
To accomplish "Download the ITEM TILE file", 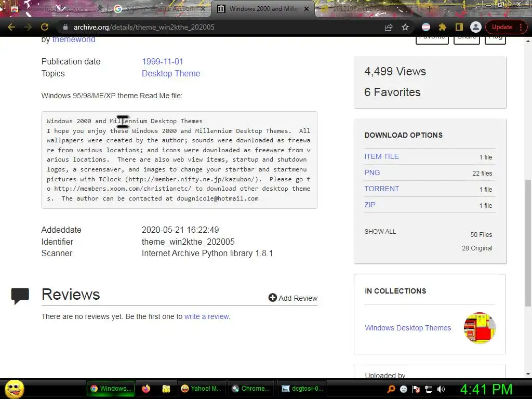I will (381, 156).
